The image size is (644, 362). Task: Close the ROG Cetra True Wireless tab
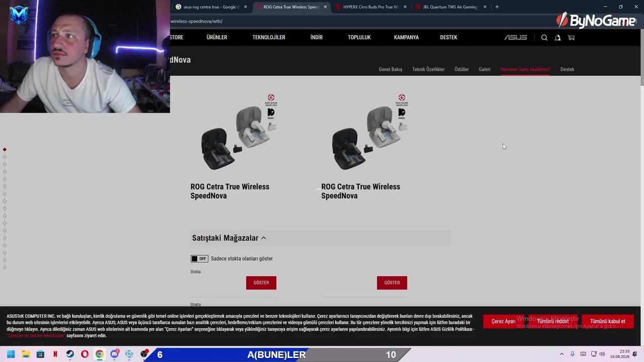326,7
